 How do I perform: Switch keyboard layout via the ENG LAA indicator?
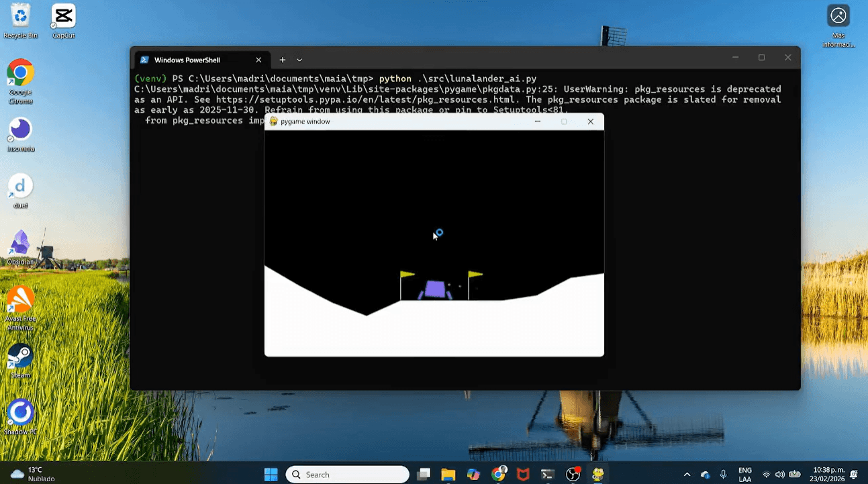(744, 474)
